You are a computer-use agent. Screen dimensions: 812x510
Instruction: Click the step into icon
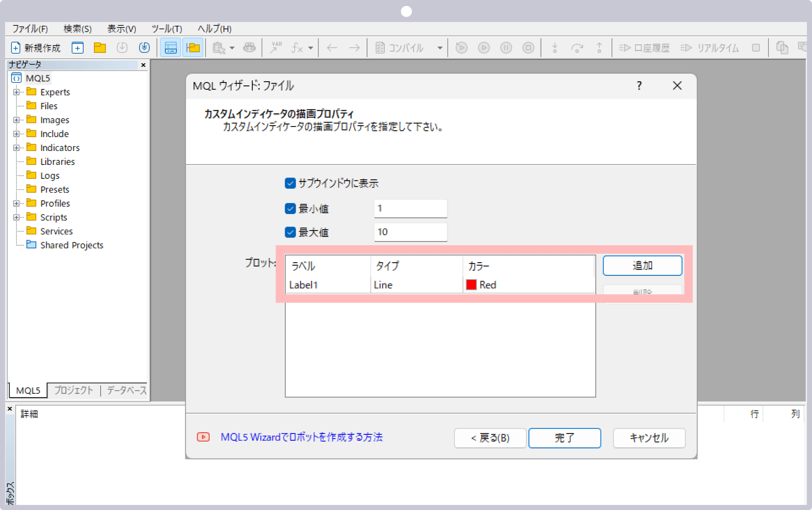pos(555,48)
